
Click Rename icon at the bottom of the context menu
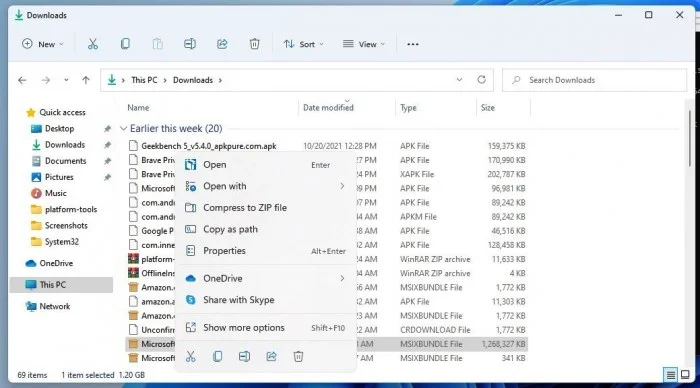click(x=244, y=356)
